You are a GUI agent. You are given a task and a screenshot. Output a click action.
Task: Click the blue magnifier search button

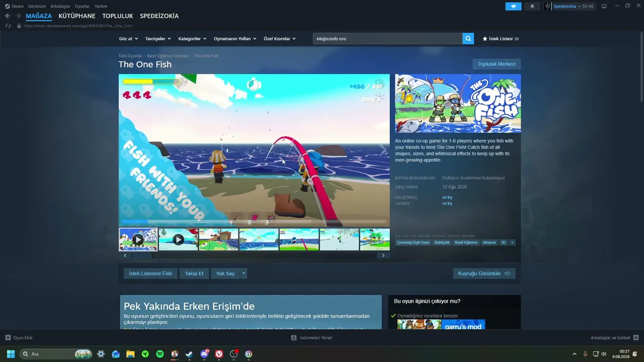[x=468, y=39]
